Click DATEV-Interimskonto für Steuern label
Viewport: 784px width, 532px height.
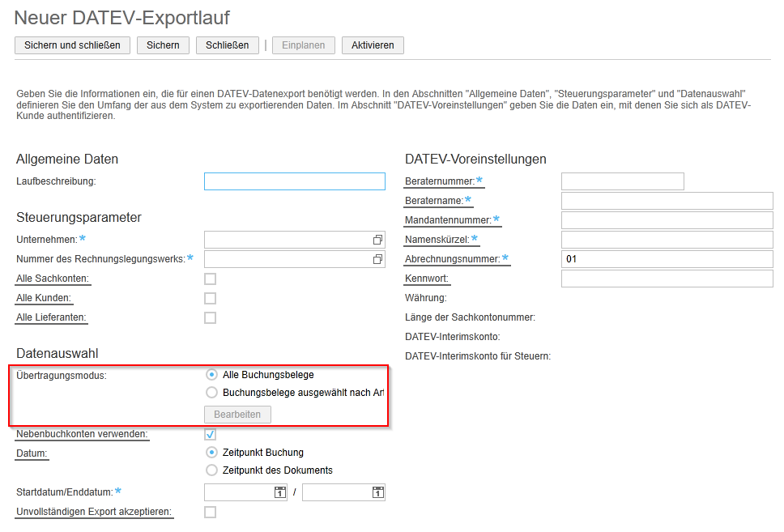[x=478, y=356]
